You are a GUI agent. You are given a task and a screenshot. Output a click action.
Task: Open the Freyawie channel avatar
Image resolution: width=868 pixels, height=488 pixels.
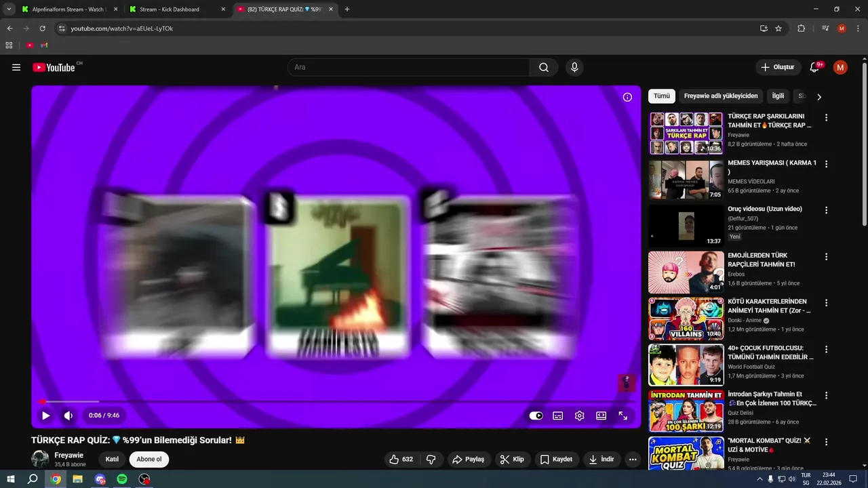[40, 459]
